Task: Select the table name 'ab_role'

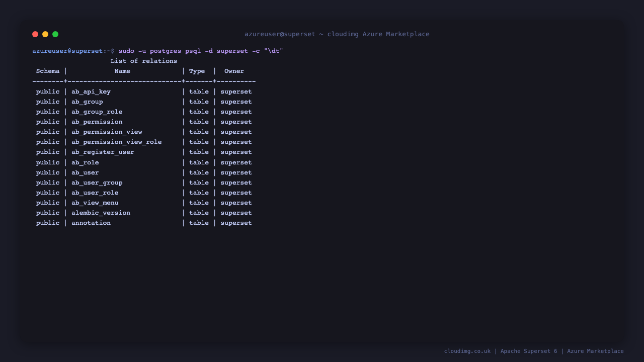Action: pyautogui.click(x=85, y=162)
